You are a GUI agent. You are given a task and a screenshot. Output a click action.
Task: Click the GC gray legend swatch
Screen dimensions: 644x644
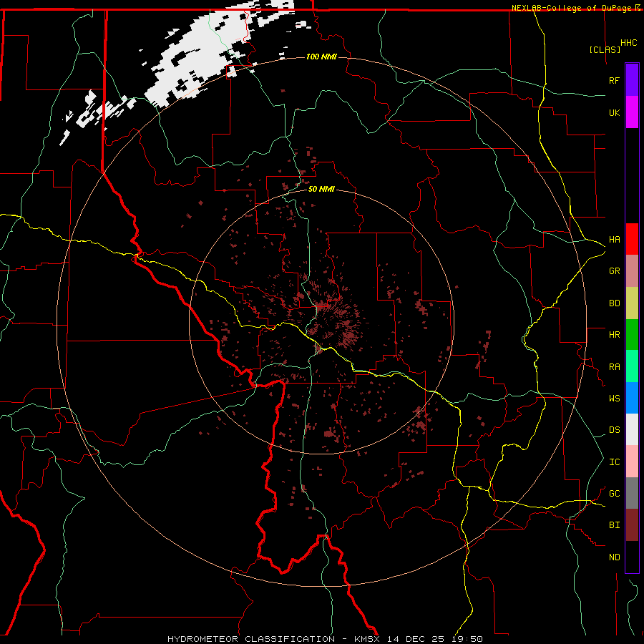tap(632, 493)
